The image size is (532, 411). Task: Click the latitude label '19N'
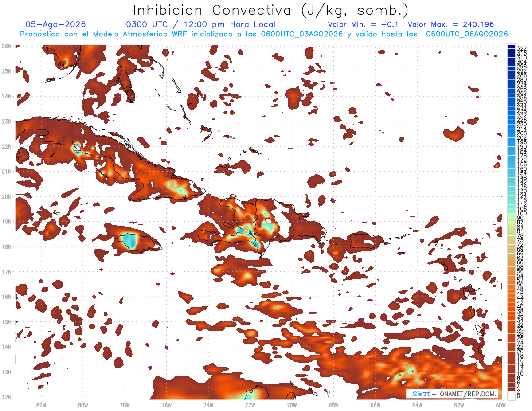pos(6,221)
